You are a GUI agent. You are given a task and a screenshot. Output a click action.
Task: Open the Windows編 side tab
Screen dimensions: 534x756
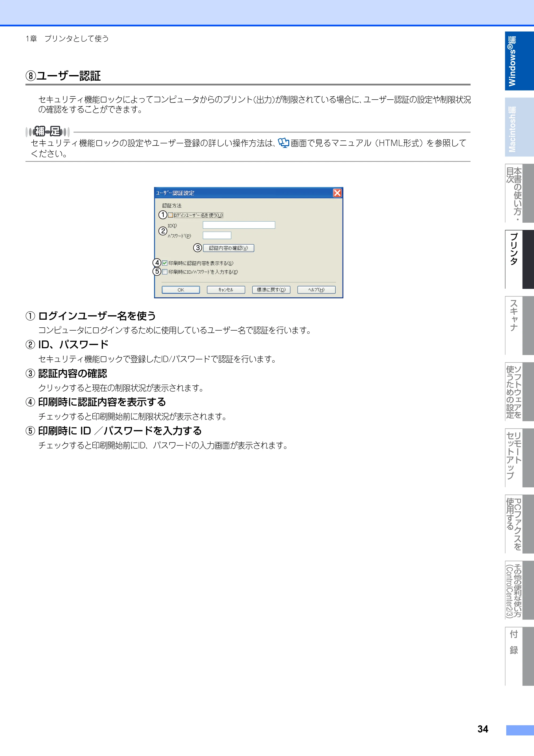(x=519, y=61)
